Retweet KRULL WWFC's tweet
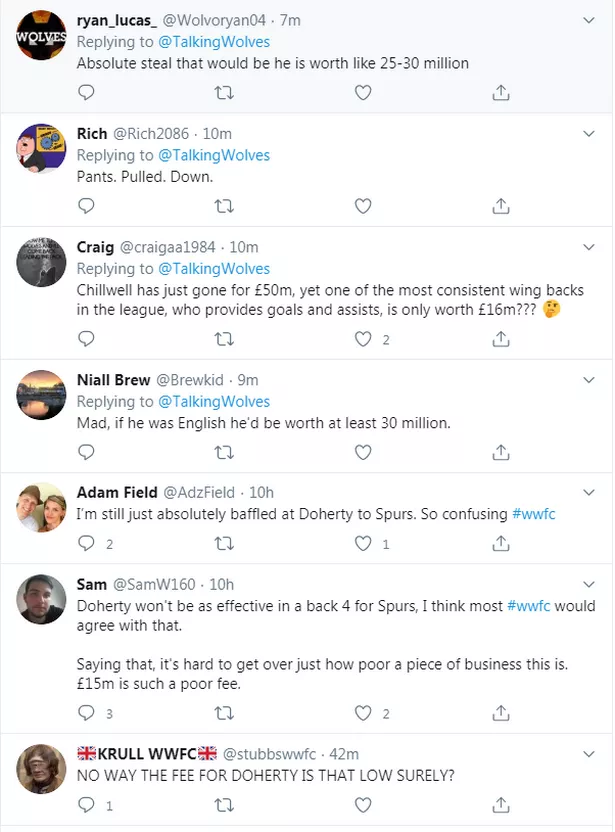Image resolution: width=615 pixels, height=832 pixels. pos(225,804)
